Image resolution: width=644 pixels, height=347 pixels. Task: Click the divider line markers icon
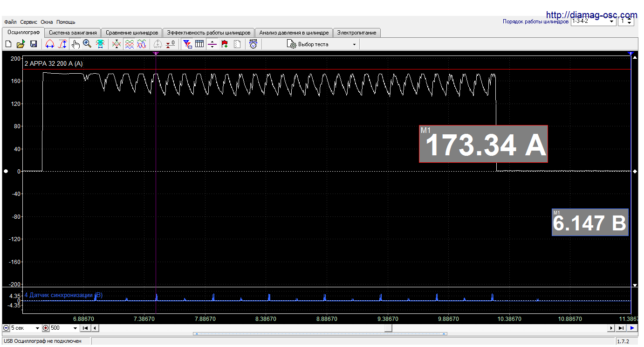click(212, 44)
